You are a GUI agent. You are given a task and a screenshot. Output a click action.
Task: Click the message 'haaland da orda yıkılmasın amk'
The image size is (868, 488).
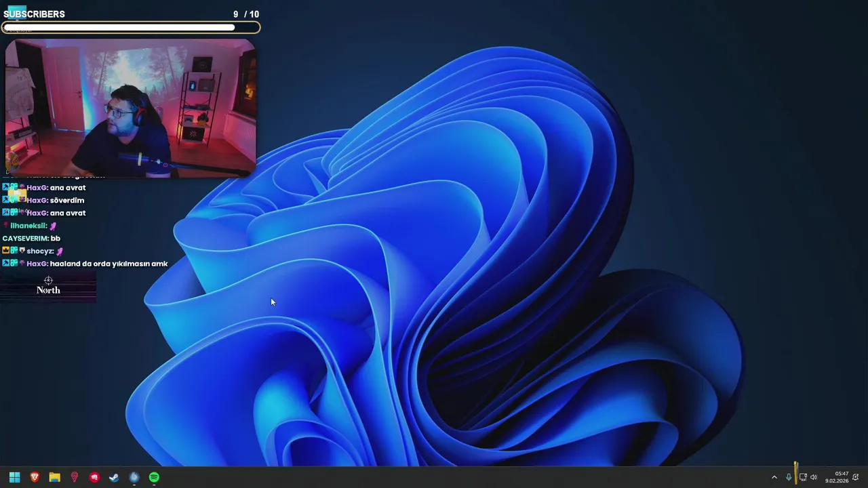[x=108, y=264]
